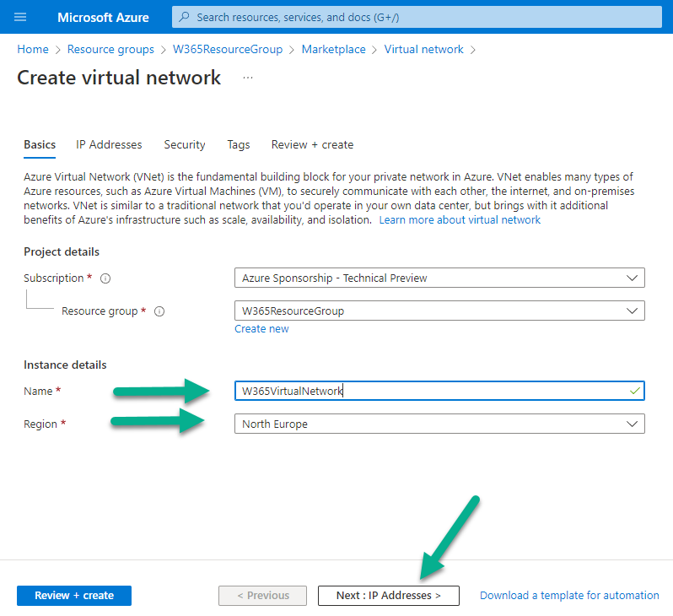Screen dimensions: 673x616
Task: Select the Basics tab
Action: pyautogui.click(x=40, y=145)
